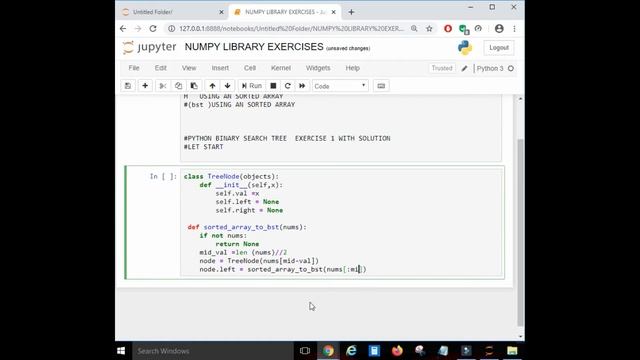Open Task View on the taskbar
640x360 pixels.
[x=304, y=351]
